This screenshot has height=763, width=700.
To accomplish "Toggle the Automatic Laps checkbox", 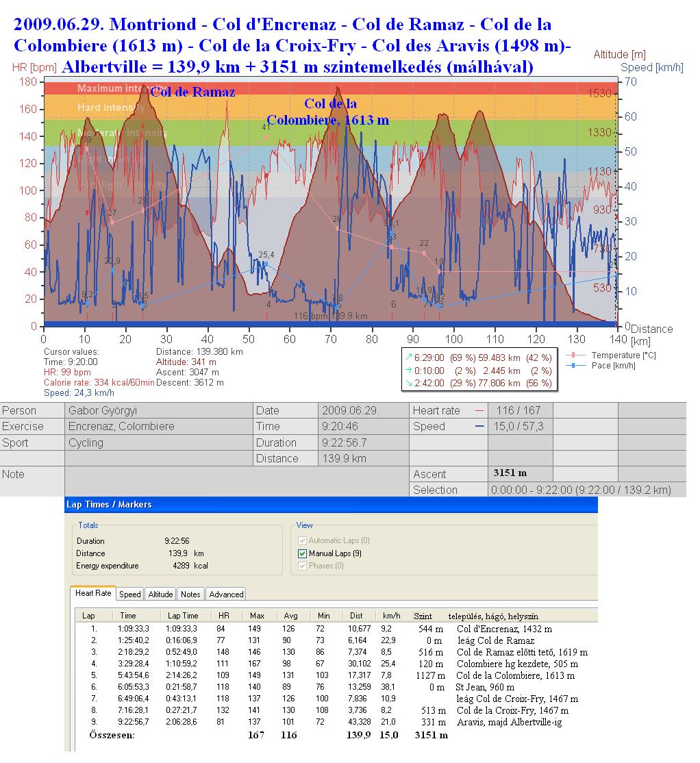I will [x=302, y=540].
